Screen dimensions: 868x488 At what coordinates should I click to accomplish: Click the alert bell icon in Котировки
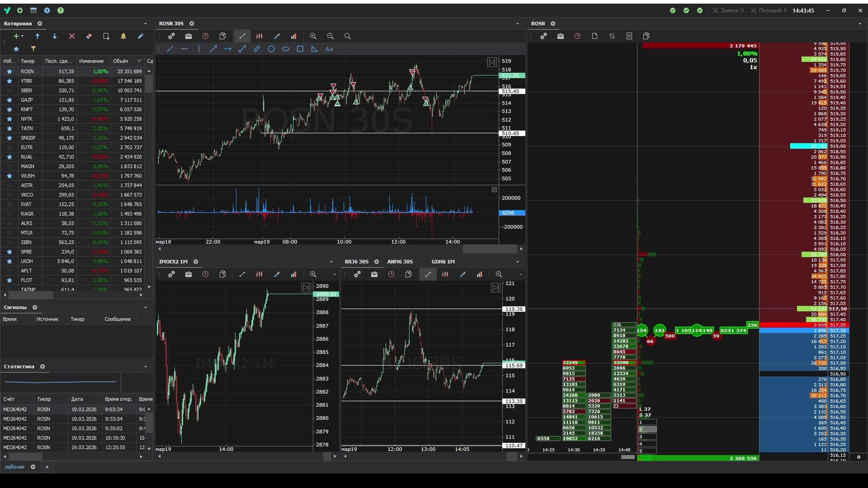click(x=123, y=36)
